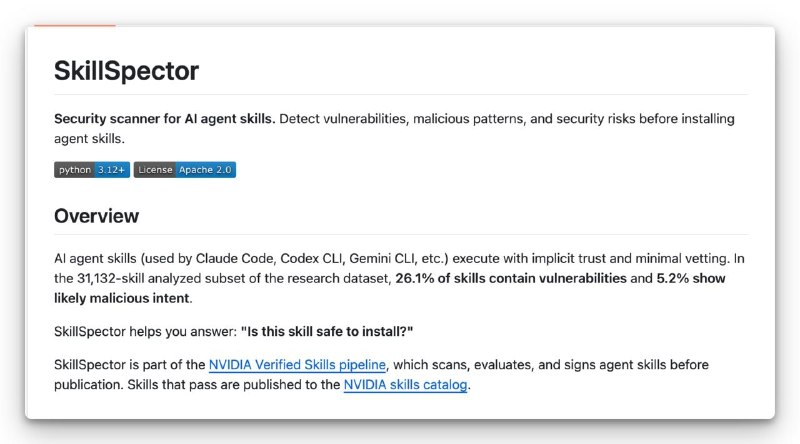Open the NVIDIA Verified Skills pipeline link
The image size is (800, 444).
(x=297, y=365)
